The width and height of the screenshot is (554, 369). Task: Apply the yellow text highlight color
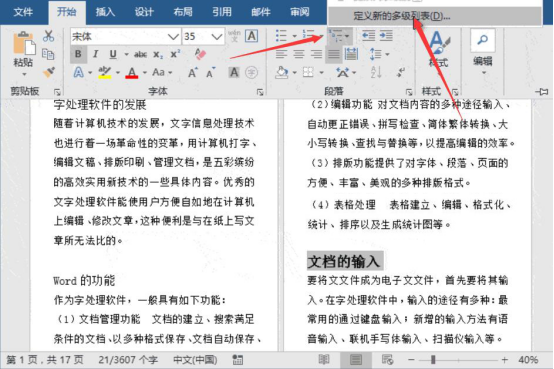pos(105,73)
